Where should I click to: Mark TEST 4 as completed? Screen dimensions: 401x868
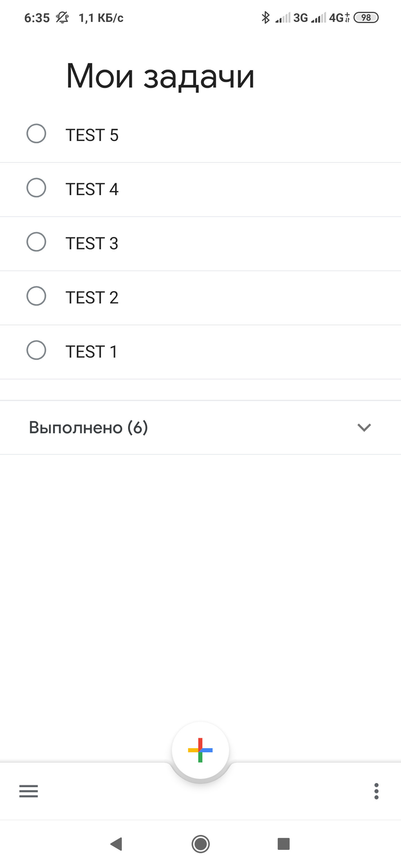coord(36,188)
